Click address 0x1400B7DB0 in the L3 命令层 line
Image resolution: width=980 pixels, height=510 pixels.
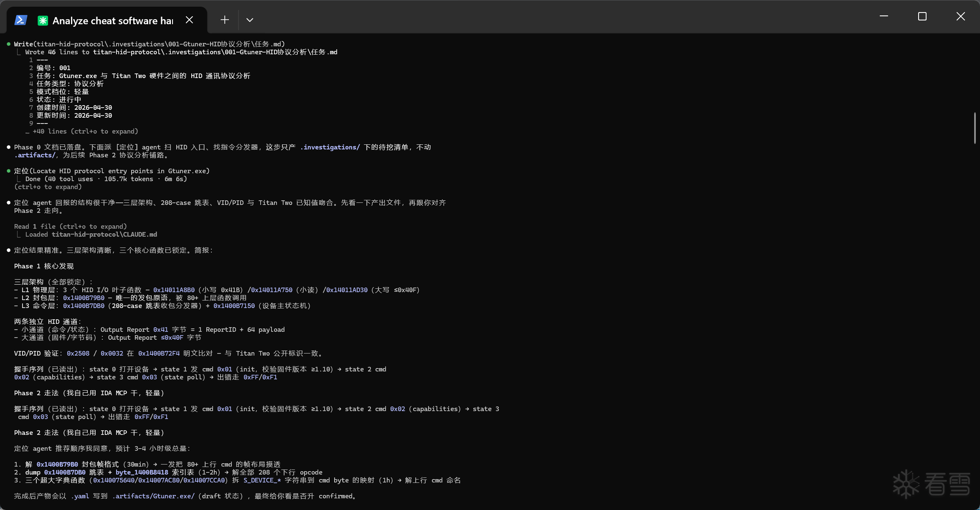point(84,306)
